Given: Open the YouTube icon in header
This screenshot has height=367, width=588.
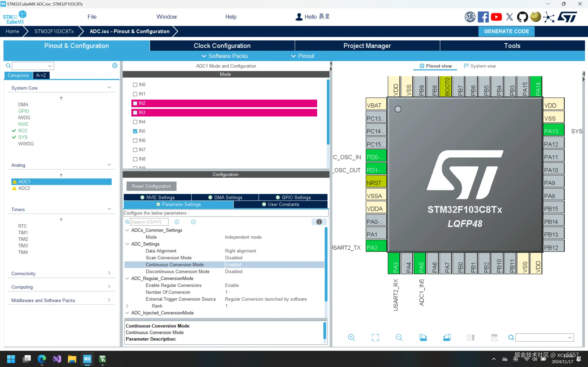Looking at the screenshot, I should pos(496,17).
